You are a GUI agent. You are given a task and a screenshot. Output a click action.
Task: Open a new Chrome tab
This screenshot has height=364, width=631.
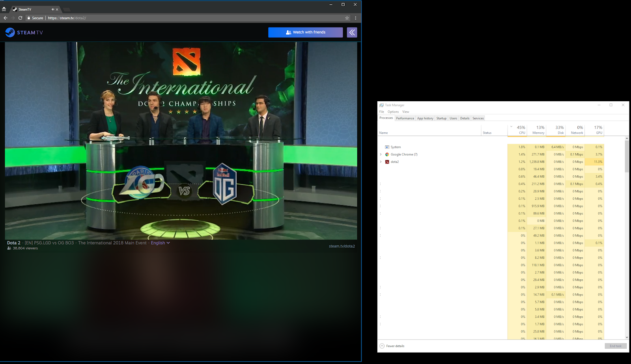click(67, 9)
